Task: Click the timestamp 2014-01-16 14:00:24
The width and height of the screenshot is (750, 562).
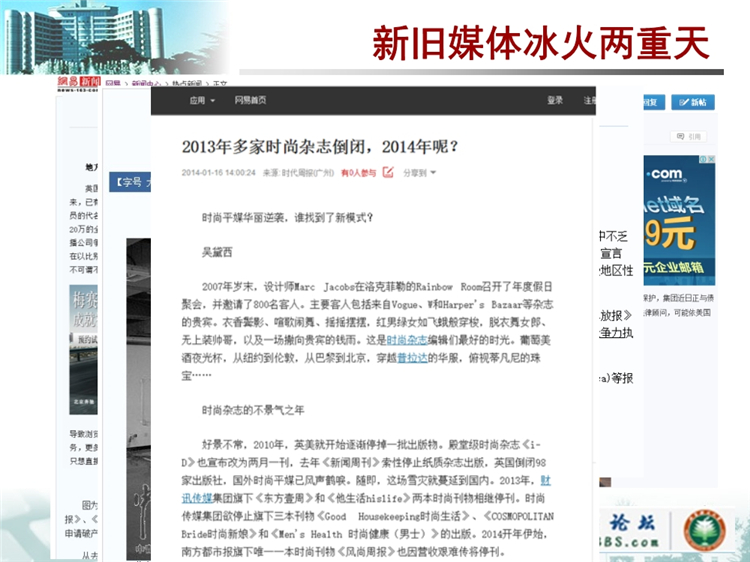Action: [x=219, y=173]
